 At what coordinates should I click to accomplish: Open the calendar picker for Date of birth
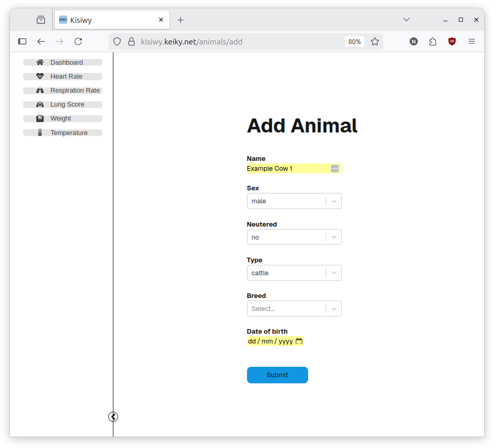pos(299,341)
